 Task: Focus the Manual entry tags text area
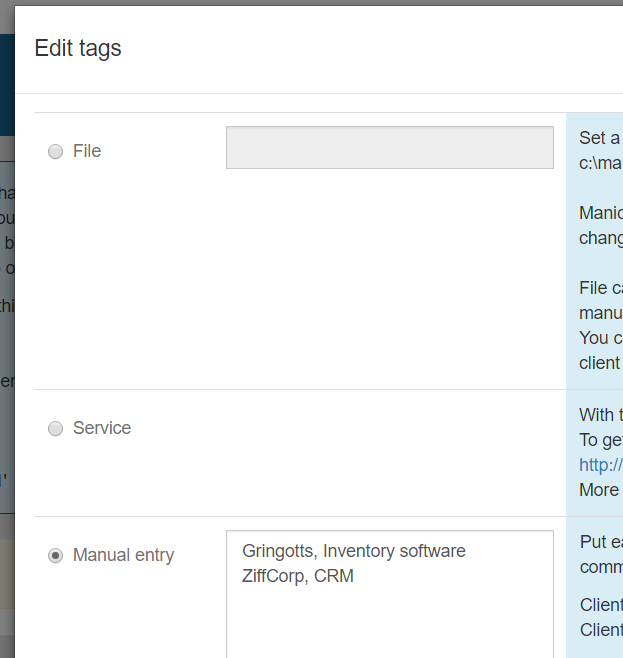[389, 620]
